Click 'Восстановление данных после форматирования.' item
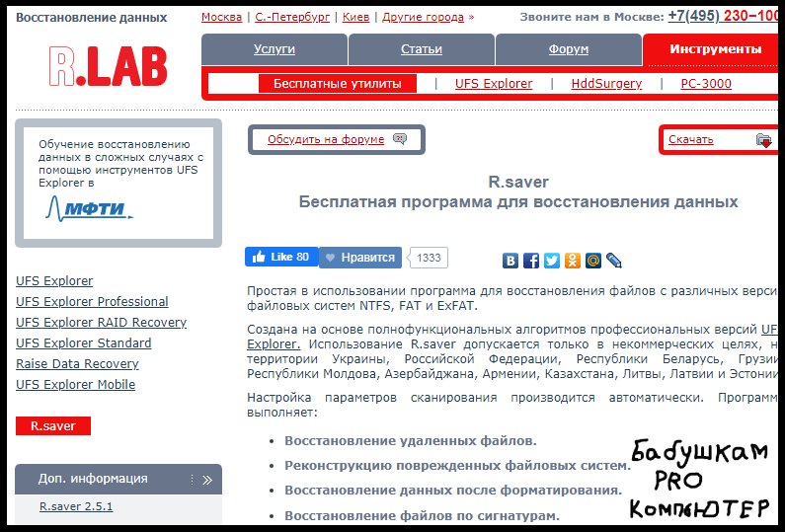This screenshot has width=785, height=532. coord(453,490)
